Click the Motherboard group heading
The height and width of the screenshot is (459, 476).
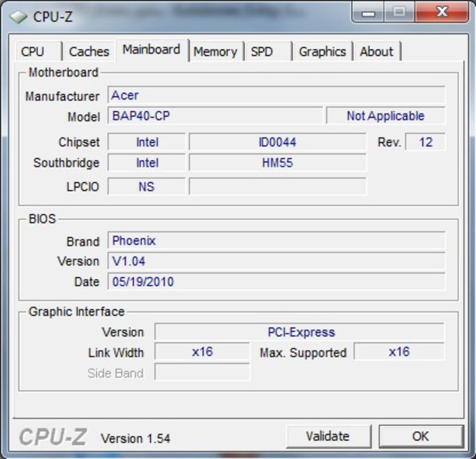pyautogui.click(x=64, y=73)
